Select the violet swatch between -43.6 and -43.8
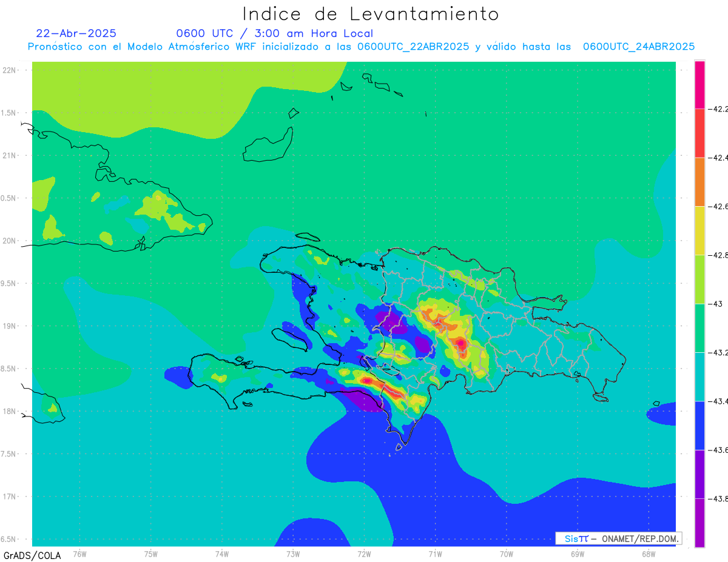Viewport: 728px width, 562px height. point(699,474)
